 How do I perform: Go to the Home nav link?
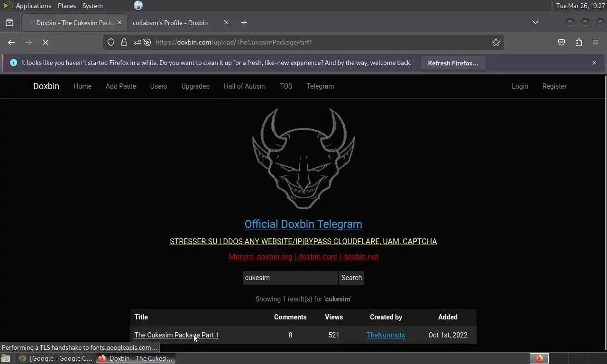(83, 86)
